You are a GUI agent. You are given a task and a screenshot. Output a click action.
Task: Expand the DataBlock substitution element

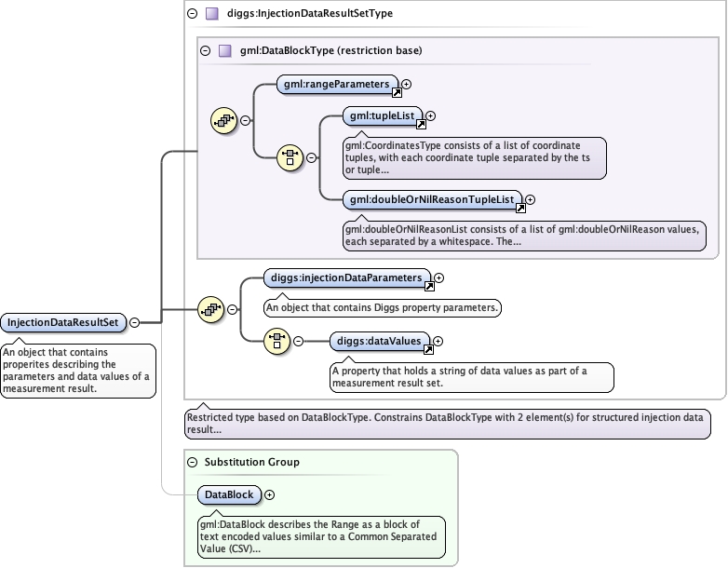[x=270, y=494]
